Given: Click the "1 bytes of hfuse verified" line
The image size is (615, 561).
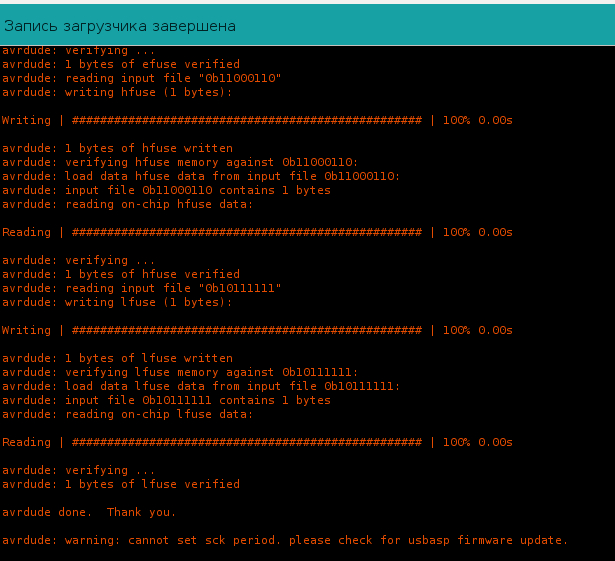Looking at the screenshot, I should pyautogui.click(x=121, y=274).
